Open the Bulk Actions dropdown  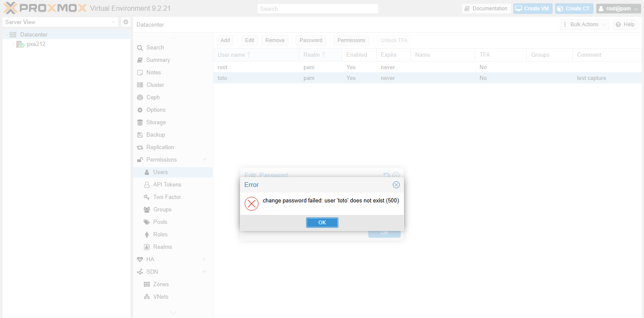pyautogui.click(x=584, y=24)
